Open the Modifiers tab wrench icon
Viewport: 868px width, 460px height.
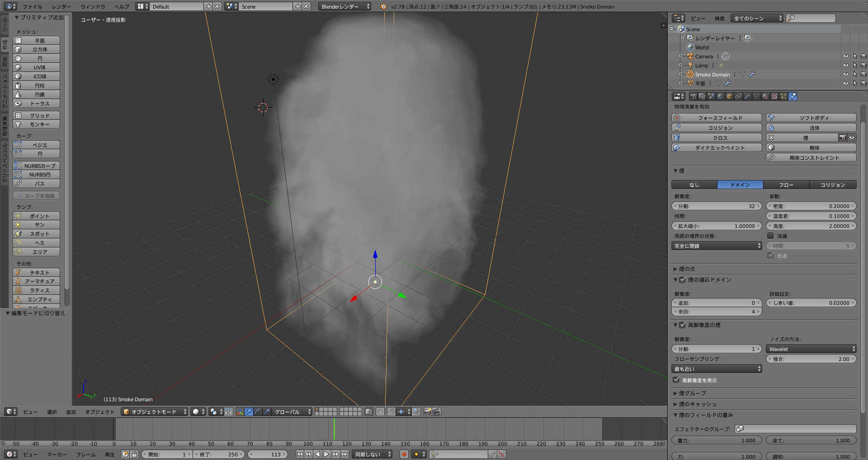point(747,96)
